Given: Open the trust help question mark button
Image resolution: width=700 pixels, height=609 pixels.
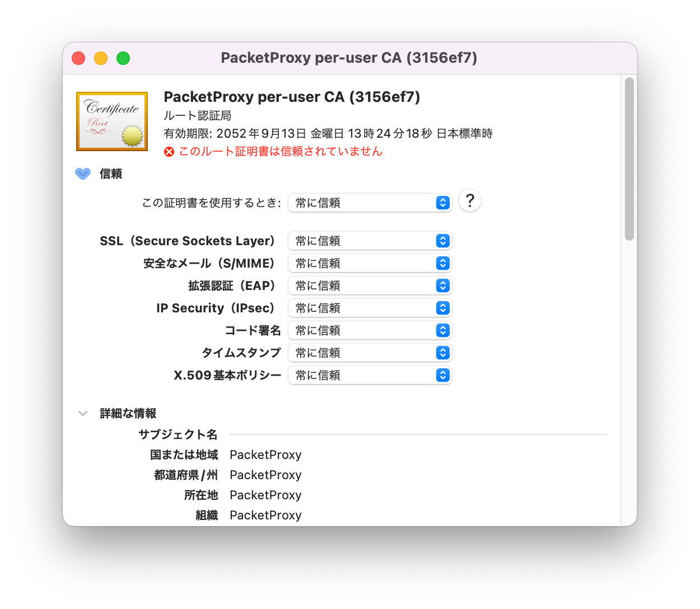Looking at the screenshot, I should coord(470,200).
